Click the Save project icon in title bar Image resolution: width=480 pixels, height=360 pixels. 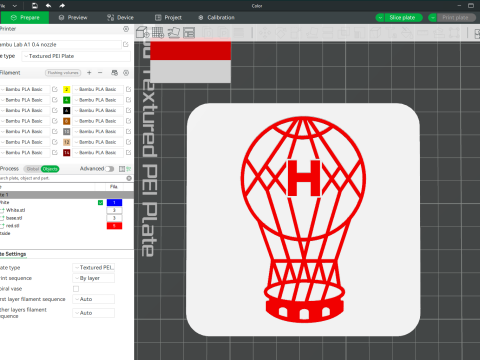35,6
